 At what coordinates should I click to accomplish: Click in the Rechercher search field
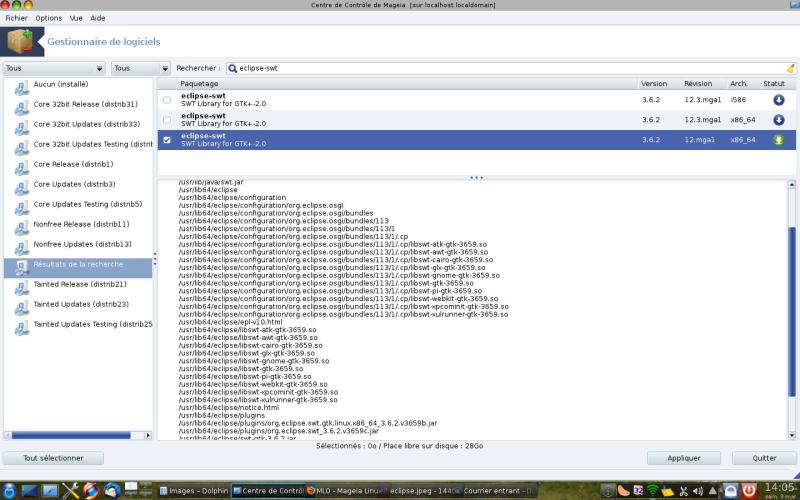coord(511,68)
